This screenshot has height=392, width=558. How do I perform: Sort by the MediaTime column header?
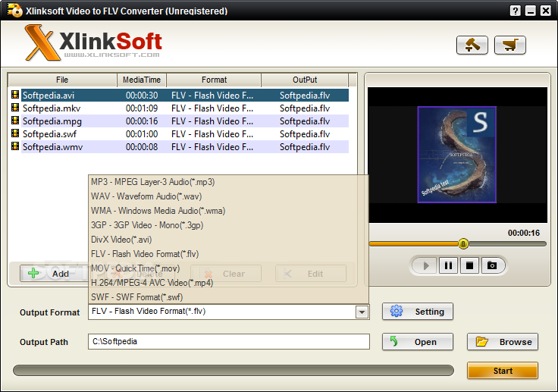tap(142, 80)
